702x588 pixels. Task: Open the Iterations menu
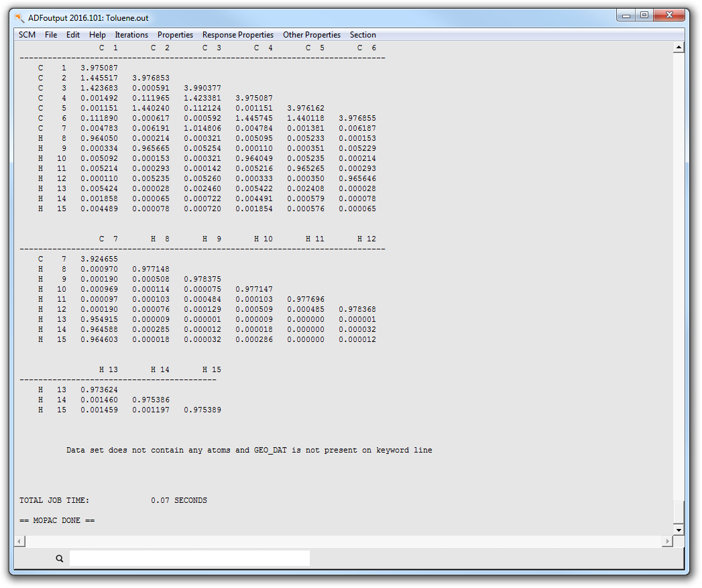pyautogui.click(x=131, y=35)
